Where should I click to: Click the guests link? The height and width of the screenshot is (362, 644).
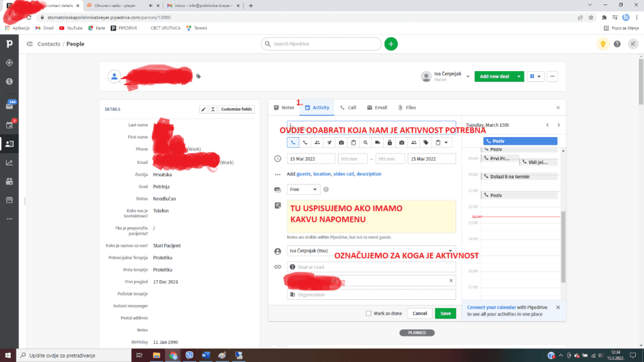[304, 174]
